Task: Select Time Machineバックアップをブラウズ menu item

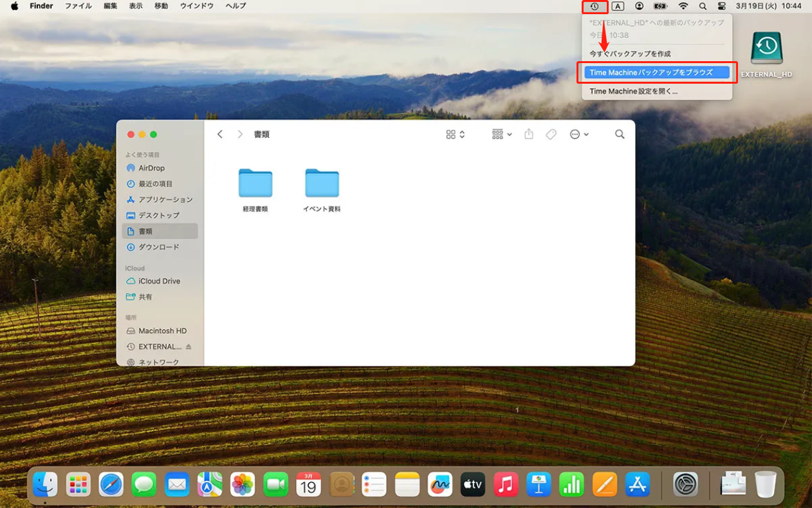Action: (x=657, y=73)
